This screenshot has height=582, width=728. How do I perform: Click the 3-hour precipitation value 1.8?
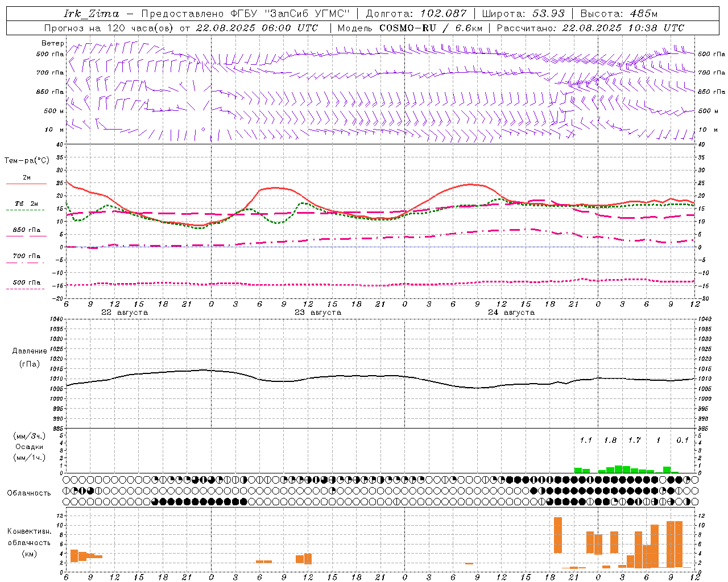(610, 440)
